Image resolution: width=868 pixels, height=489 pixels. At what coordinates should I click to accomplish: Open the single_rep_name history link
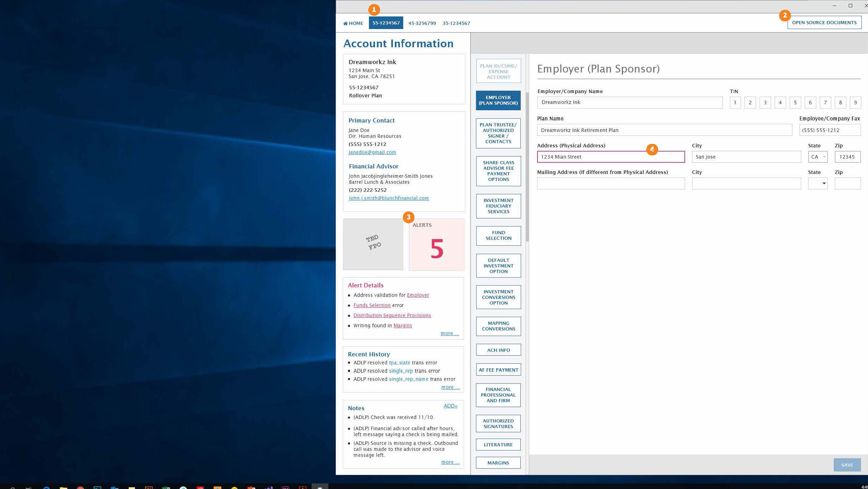pyautogui.click(x=408, y=379)
